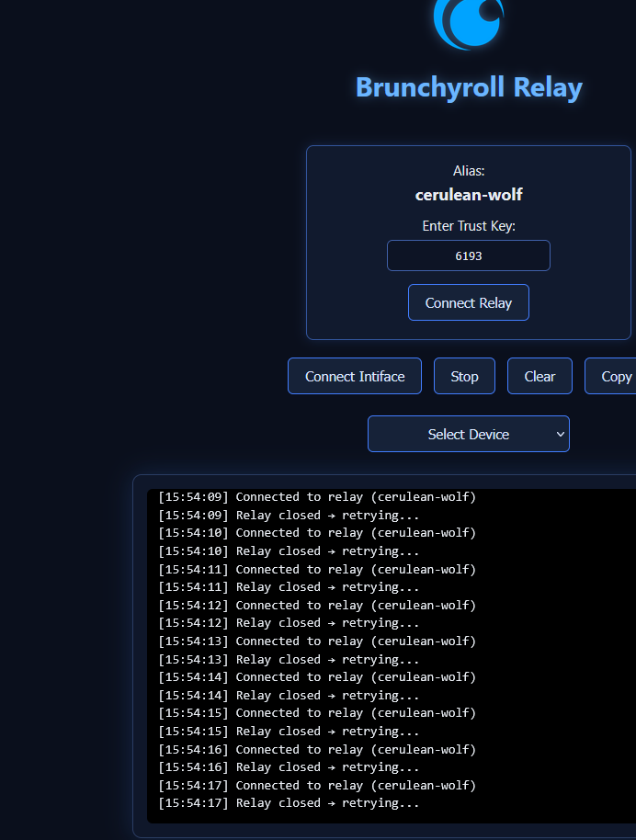Click the Alias label text
636x840 pixels.
click(469, 171)
